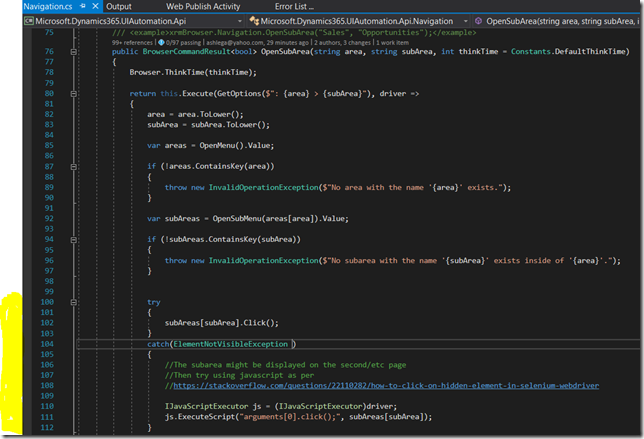Click the js.ExecuteScript line
The width and height of the screenshot is (644, 439).
298,417
